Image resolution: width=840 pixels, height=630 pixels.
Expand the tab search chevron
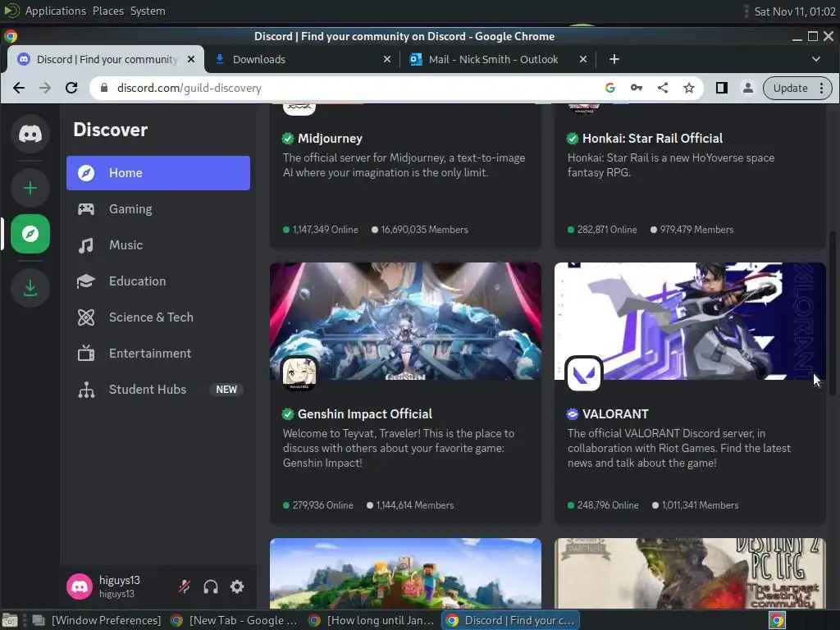816,59
